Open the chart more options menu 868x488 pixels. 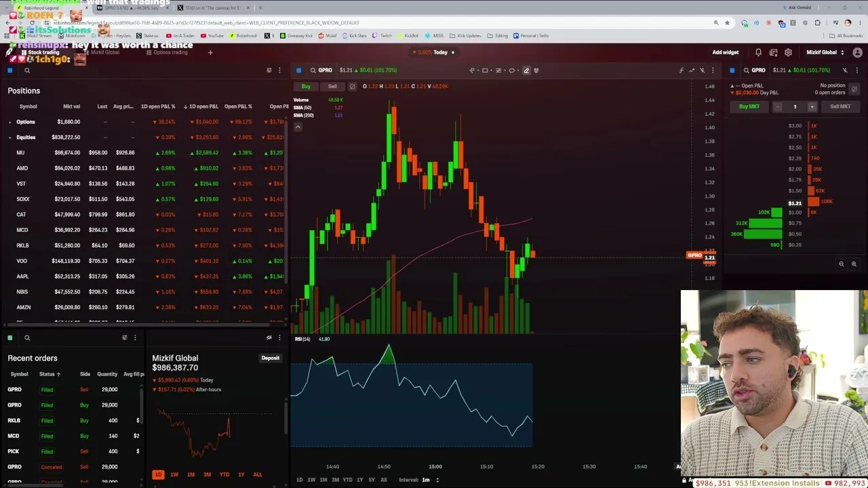coord(713,70)
